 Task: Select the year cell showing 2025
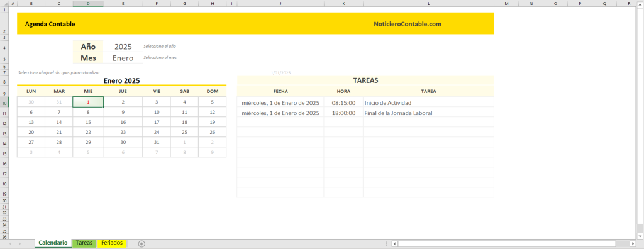click(123, 47)
